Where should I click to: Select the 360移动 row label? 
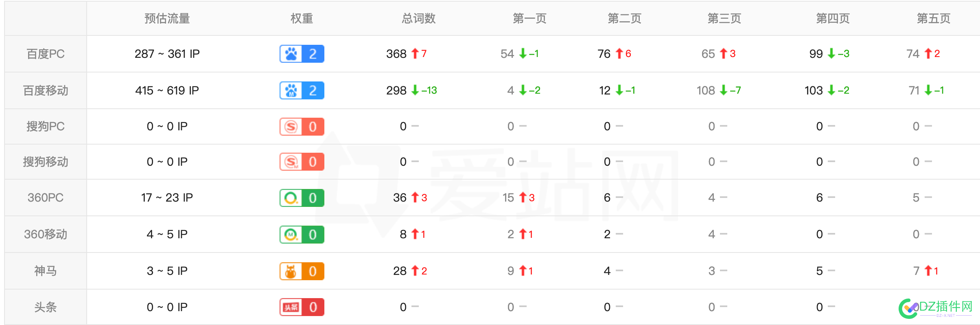(x=46, y=234)
